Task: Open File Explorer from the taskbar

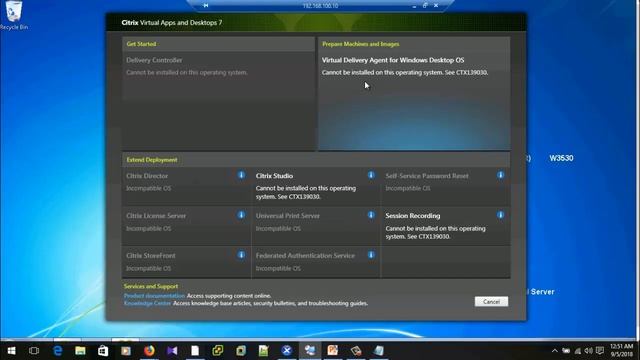Action: click(80, 351)
